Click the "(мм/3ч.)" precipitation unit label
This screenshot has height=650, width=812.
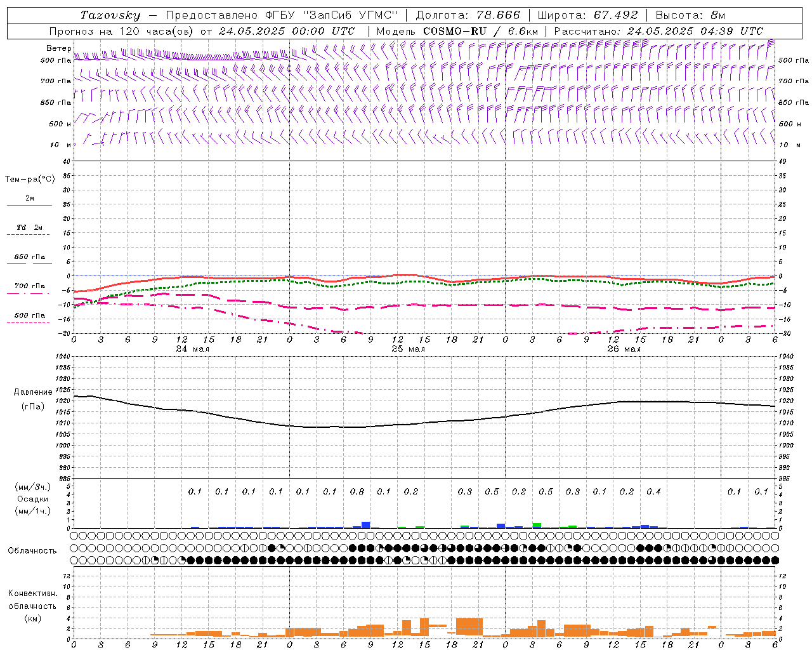tap(33, 487)
